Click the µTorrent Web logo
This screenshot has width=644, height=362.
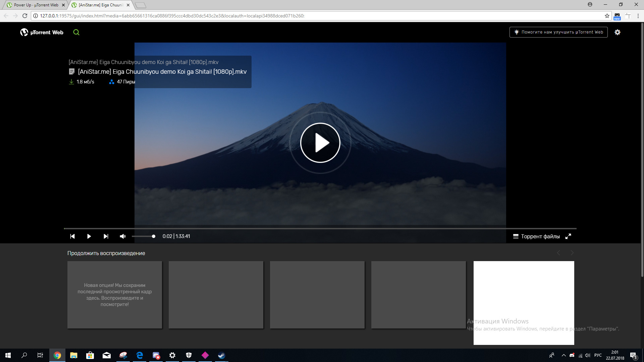coord(42,32)
